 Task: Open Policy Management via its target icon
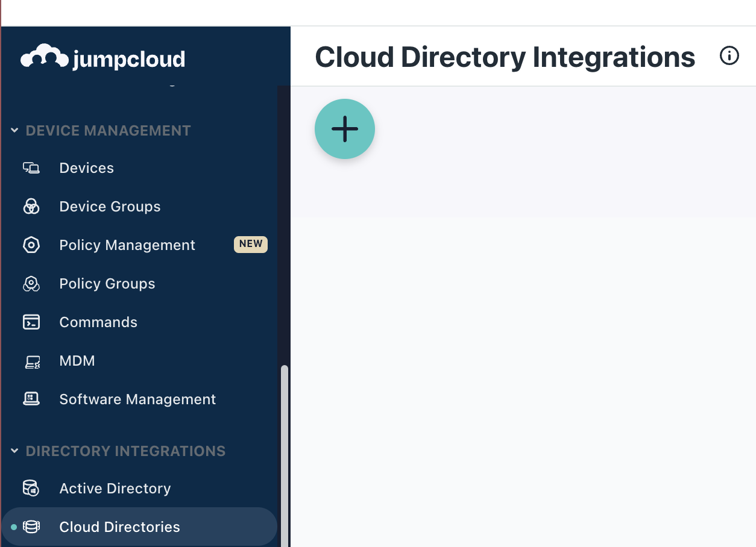(x=31, y=245)
